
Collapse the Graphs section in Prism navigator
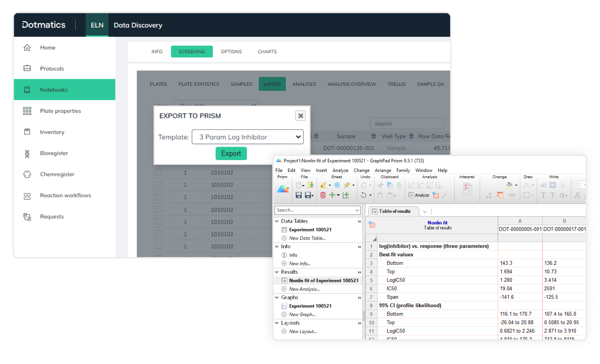pos(277,297)
